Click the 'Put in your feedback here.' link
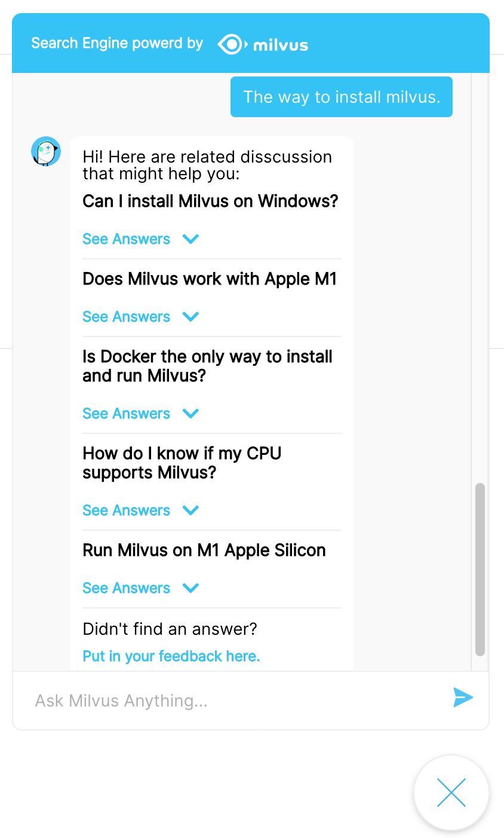Screen dimensions: 504x838 tap(171, 656)
